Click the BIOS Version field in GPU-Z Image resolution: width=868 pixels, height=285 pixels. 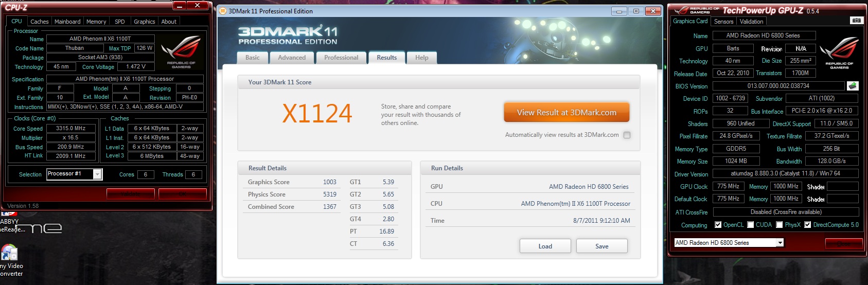pyautogui.click(x=778, y=86)
